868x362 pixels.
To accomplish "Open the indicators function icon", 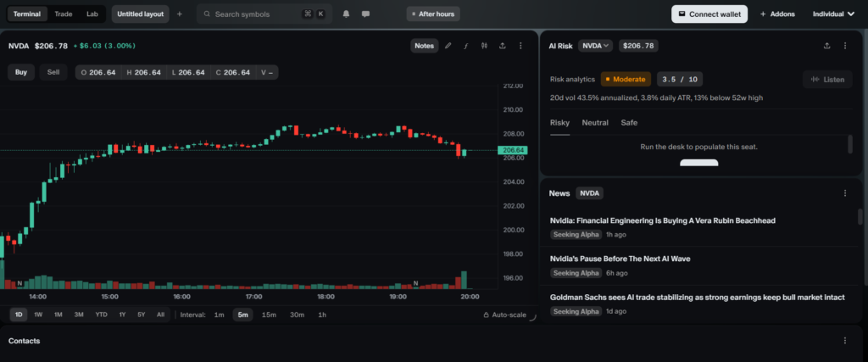I will pyautogui.click(x=465, y=46).
